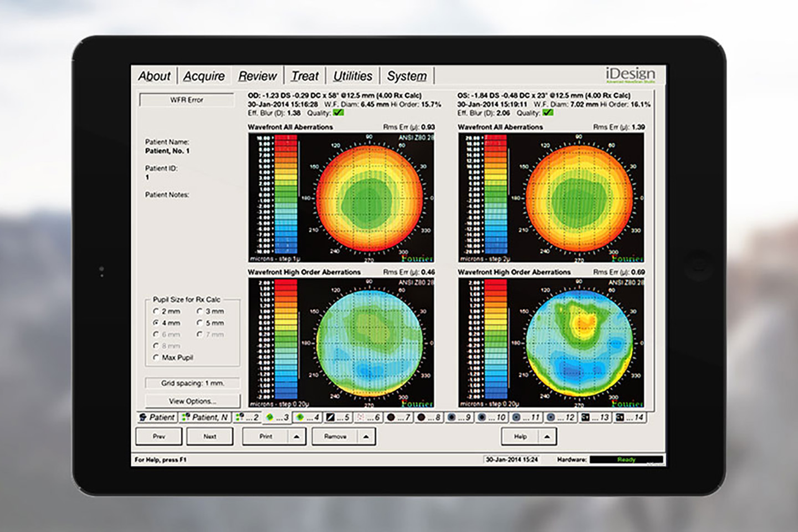This screenshot has height=532, width=798.
Task: Select Max Pupil radio button
Action: point(156,358)
